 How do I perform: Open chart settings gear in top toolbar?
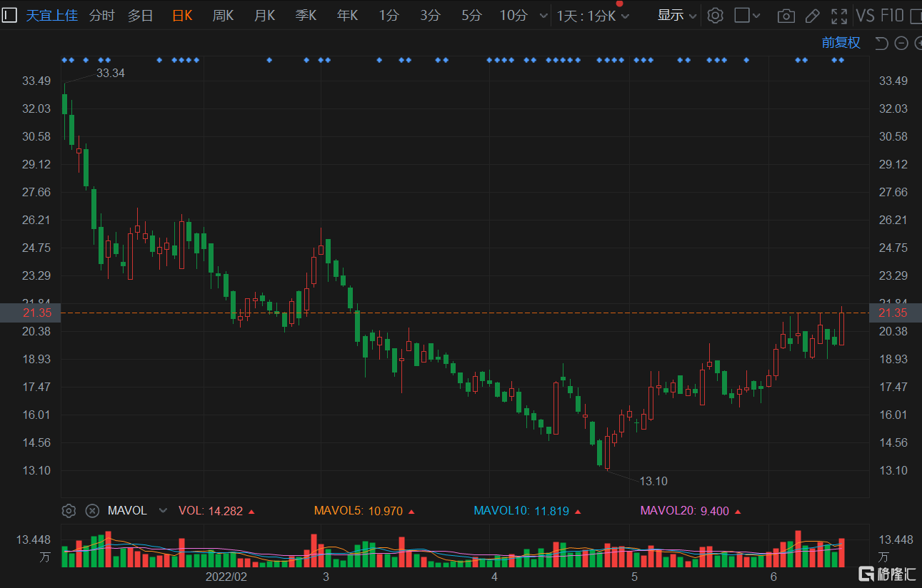click(715, 16)
